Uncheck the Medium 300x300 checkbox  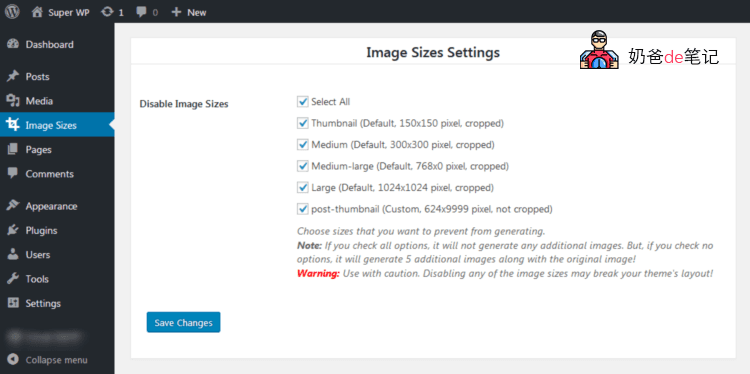coord(302,144)
